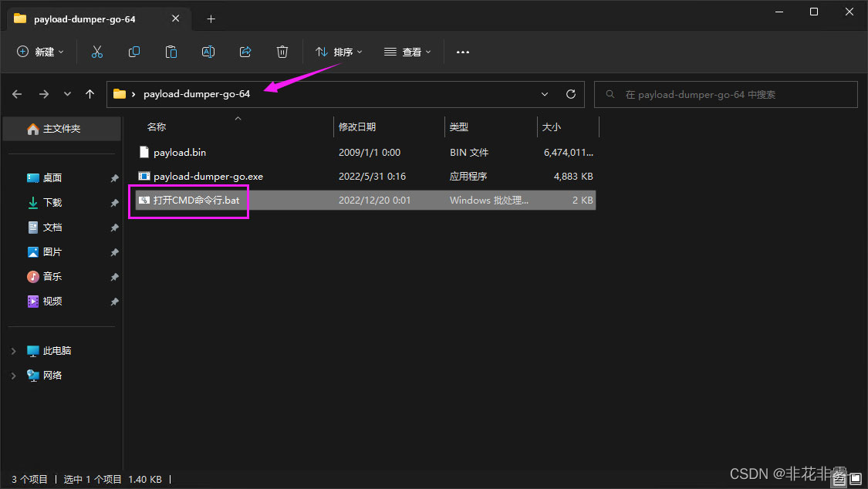Sort by 大小 column header
Viewport: 868px width, 489px height.
552,127
